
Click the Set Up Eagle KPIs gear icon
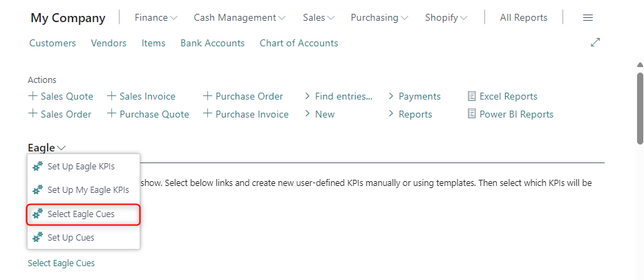pyautogui.click(x=38, y=167)
